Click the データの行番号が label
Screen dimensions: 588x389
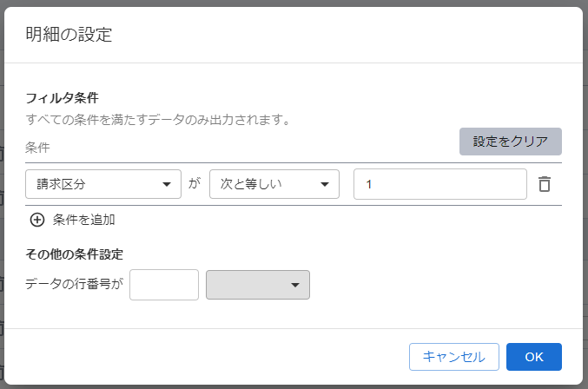[74, 284]
